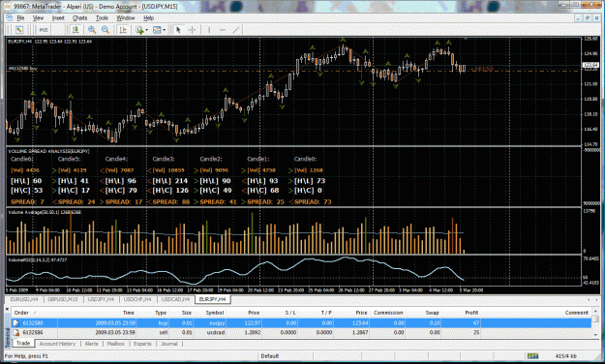
Task: Click the sell order icon for 6132586
Action: (15, 332)
